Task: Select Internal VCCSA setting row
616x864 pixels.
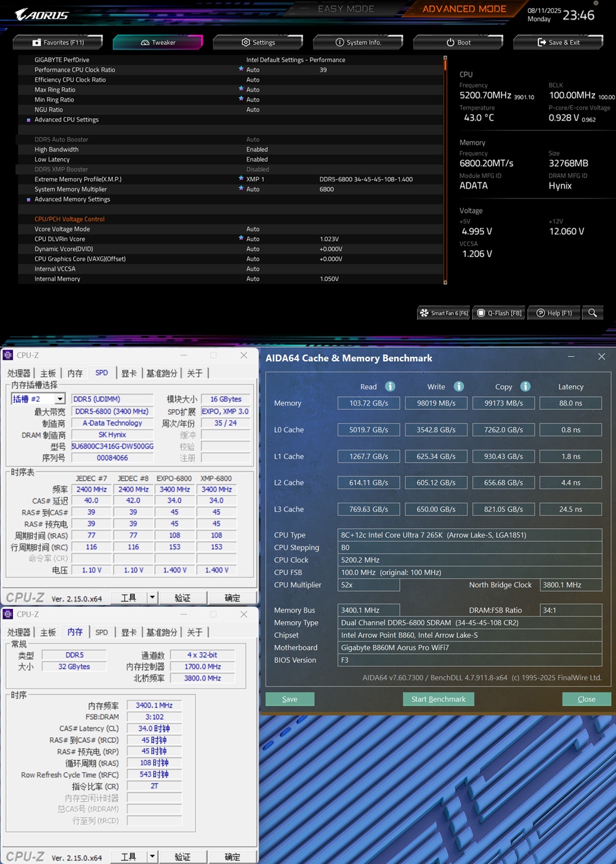Action: (x=230, y=269)
